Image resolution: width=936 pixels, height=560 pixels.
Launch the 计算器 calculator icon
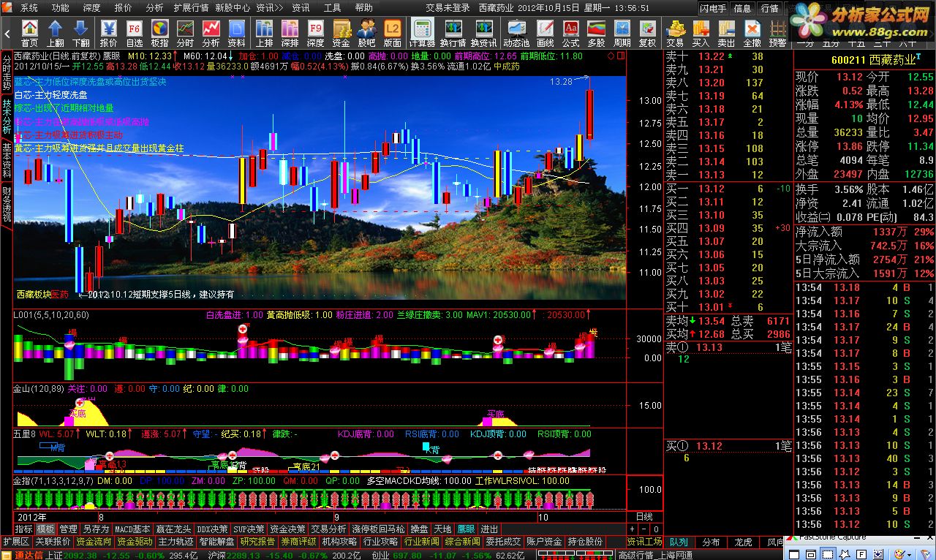422,34
